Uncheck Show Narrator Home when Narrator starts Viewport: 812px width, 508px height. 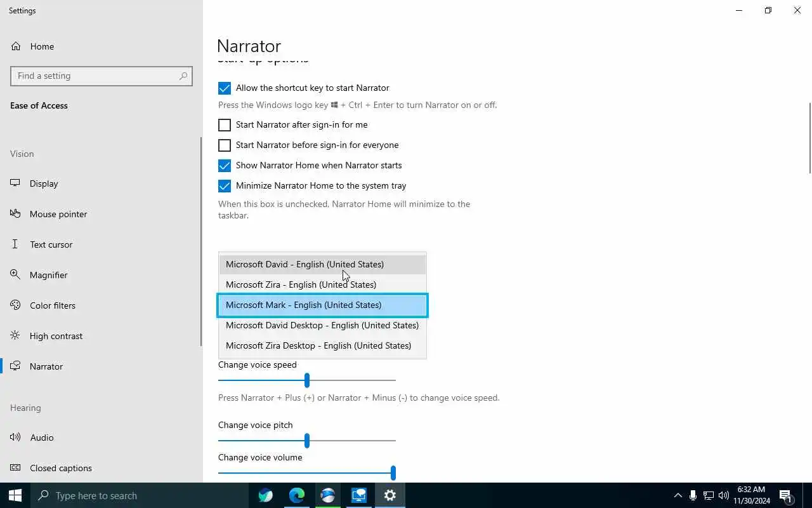tap(225, 166)
